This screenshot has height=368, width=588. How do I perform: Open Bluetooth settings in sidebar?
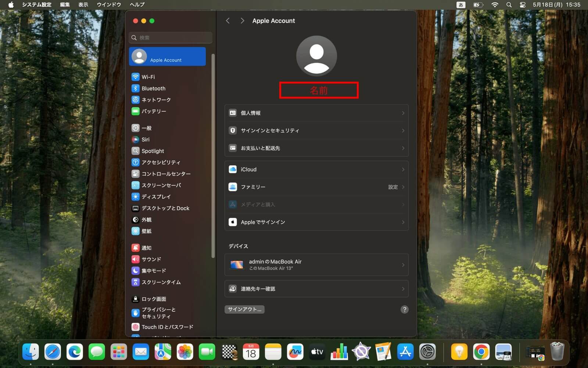[x=168, y=88]
